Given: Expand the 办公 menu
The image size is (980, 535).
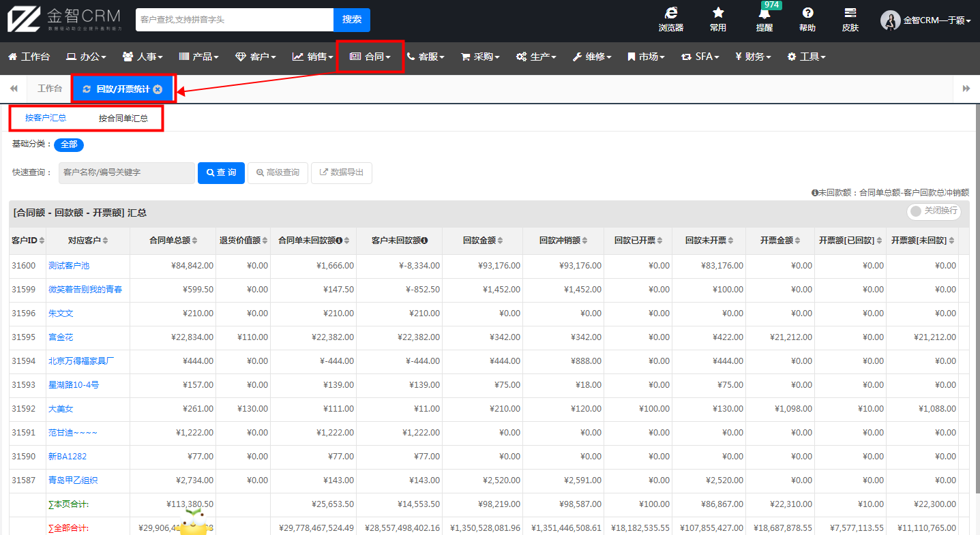Looking at the screenshot, I should 87,57.
